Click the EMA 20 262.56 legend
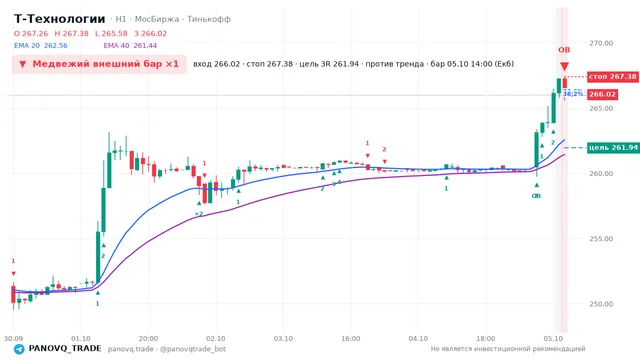 41,46
